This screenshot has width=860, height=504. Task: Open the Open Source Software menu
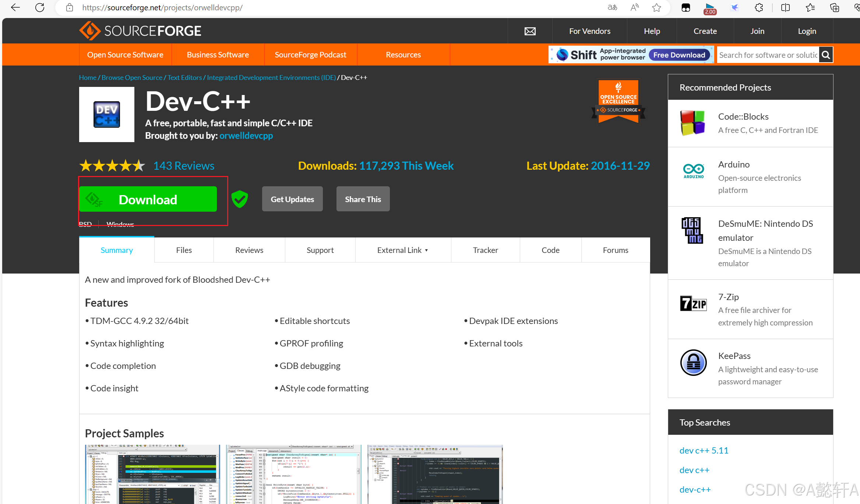[x=125, y=55]
